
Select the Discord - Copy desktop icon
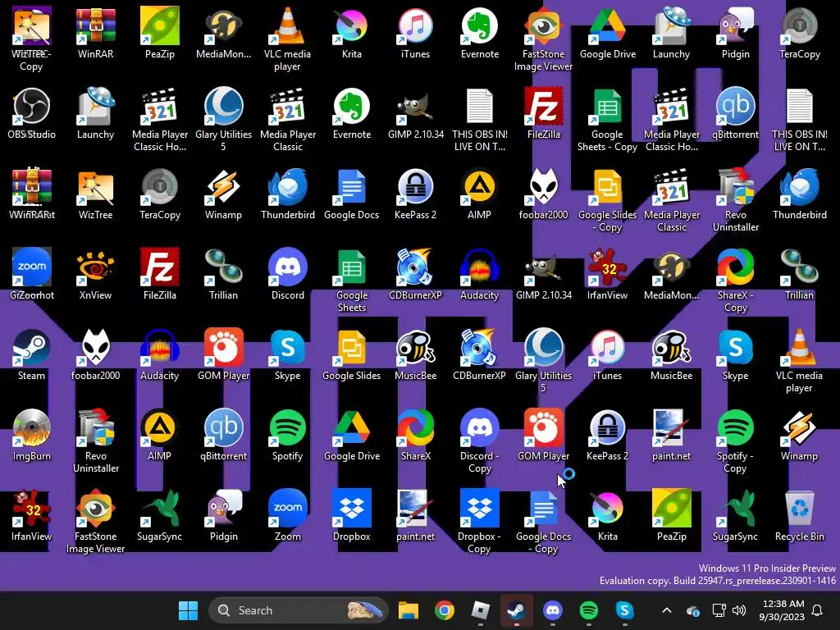[479, 441]
